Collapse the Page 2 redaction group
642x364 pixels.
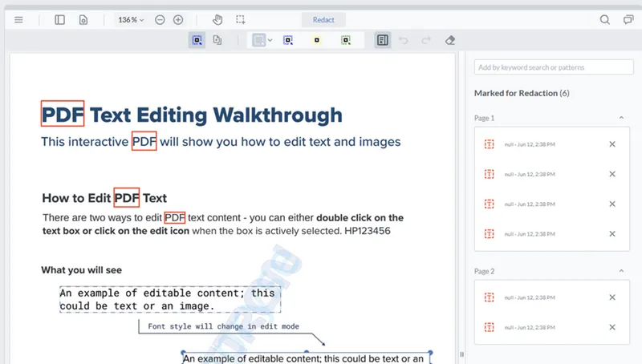coord(621,271)
